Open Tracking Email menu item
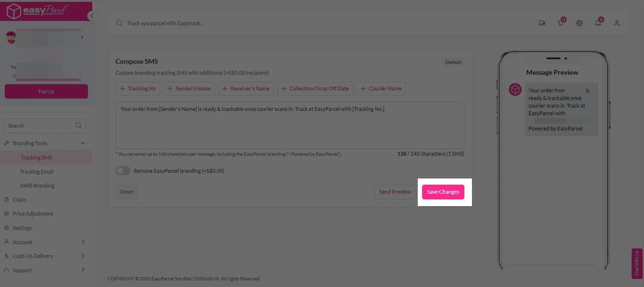This screenshot has width=644, height=287. (37, 172)
